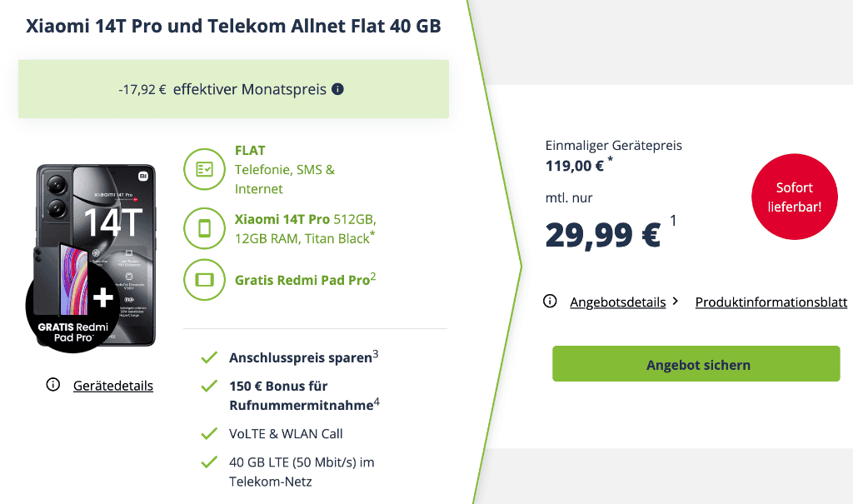Click checkmark beside VoLTE & WLAN Call
This screenshot has height=504, width=853.
(209, 434)
